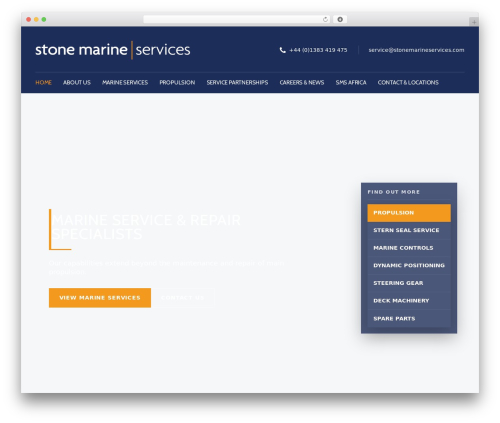Select Spare Parts in the panel
Screen dimensions: 500x423
tap(409, 319)
